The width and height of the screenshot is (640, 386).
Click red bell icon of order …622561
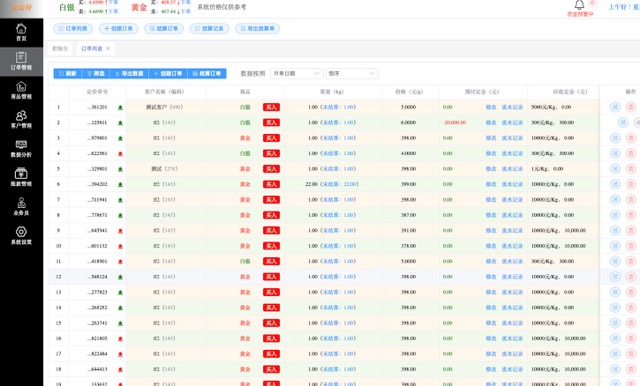click(x=120, y=154)
